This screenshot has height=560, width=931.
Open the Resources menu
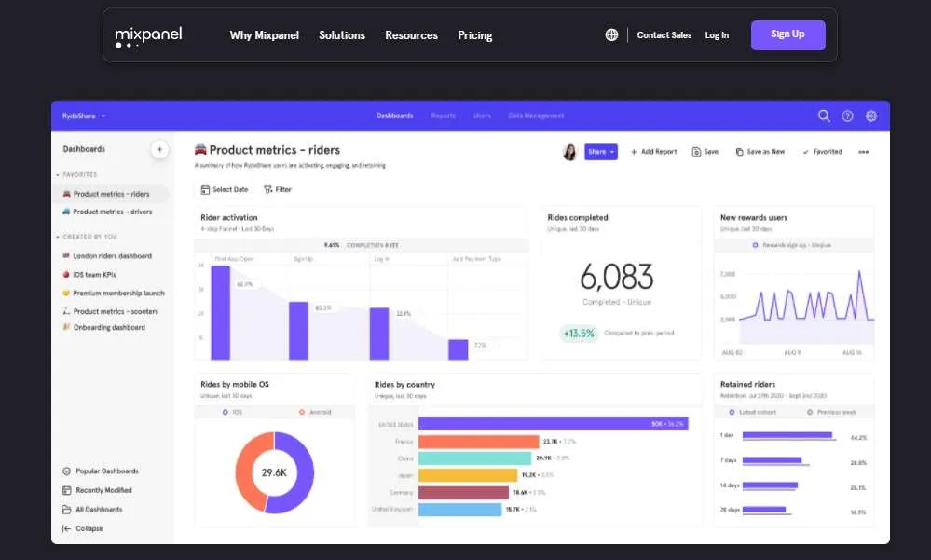click(412, 35)
